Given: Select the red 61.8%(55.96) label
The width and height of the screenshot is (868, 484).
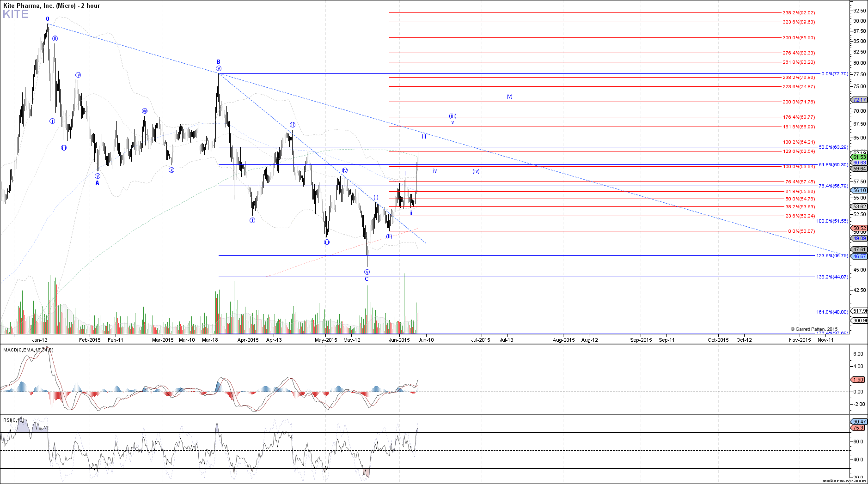Looking at the screenshot, I should coord(800,192).
